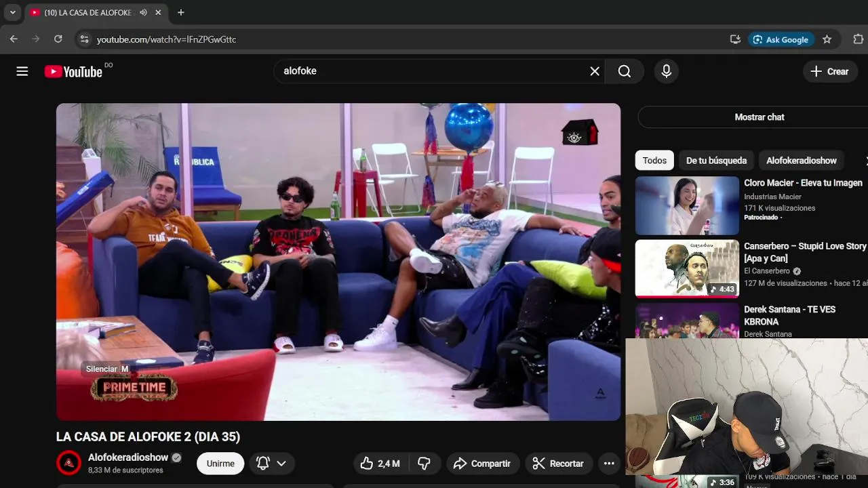Image resolution: width=868 pixels, height=488 pixels.
Task: Select the Todos filter chip
Action: (654, 161)
